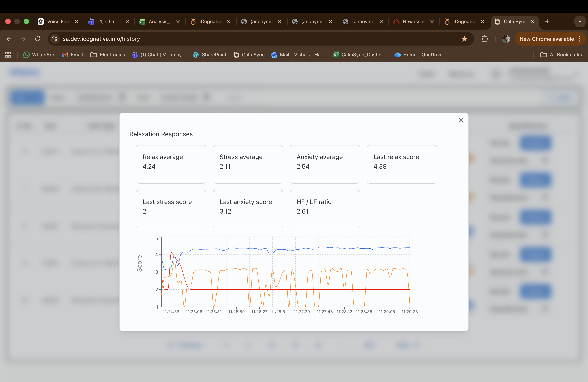Click the bookmark star in address bar

(464, 39)
